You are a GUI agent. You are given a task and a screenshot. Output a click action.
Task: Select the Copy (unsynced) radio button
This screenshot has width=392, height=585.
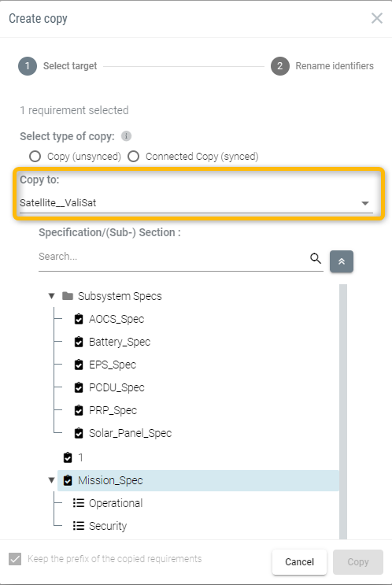coord(35,157)
